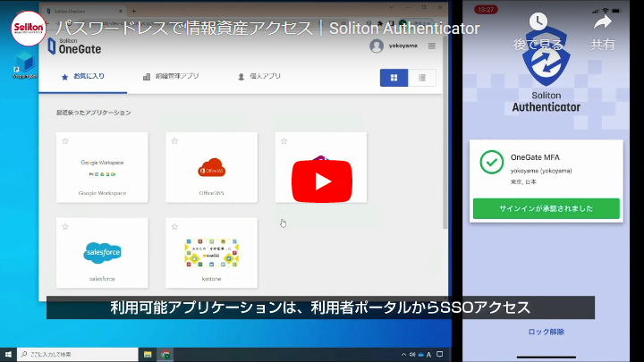Click the Watch Later clock icon

point(538,22)
